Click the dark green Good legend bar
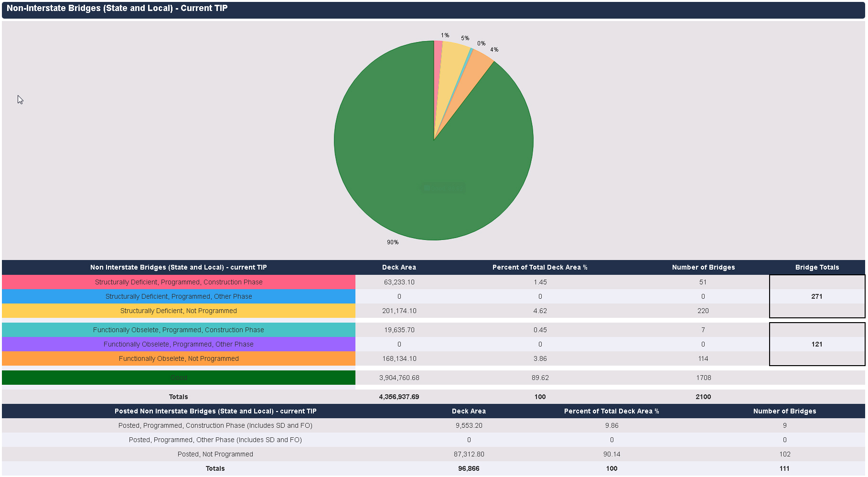Viewport: 868px width, 477px height. coord(179,378)
